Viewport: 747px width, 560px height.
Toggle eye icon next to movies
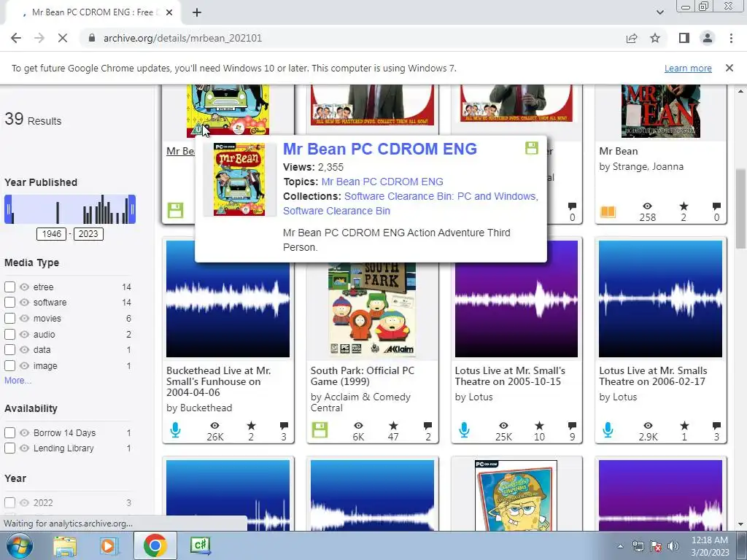24,318
